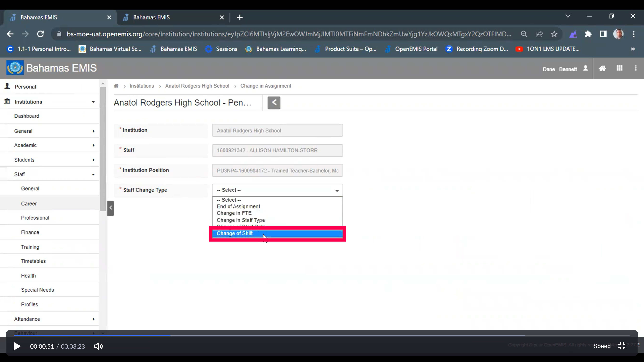The image size is (644, 362).
Task: Open the Staff Career page
Action: tap(49, 204)
